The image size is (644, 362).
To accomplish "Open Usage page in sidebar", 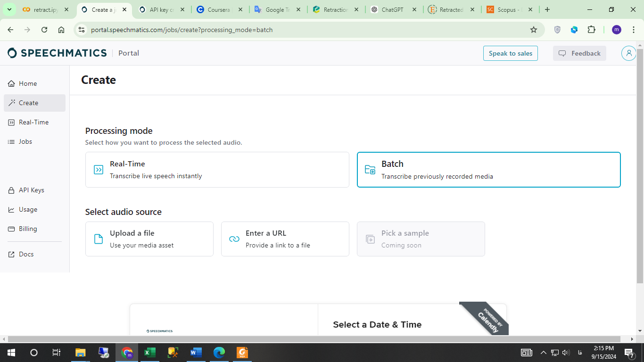I will 34,209.
